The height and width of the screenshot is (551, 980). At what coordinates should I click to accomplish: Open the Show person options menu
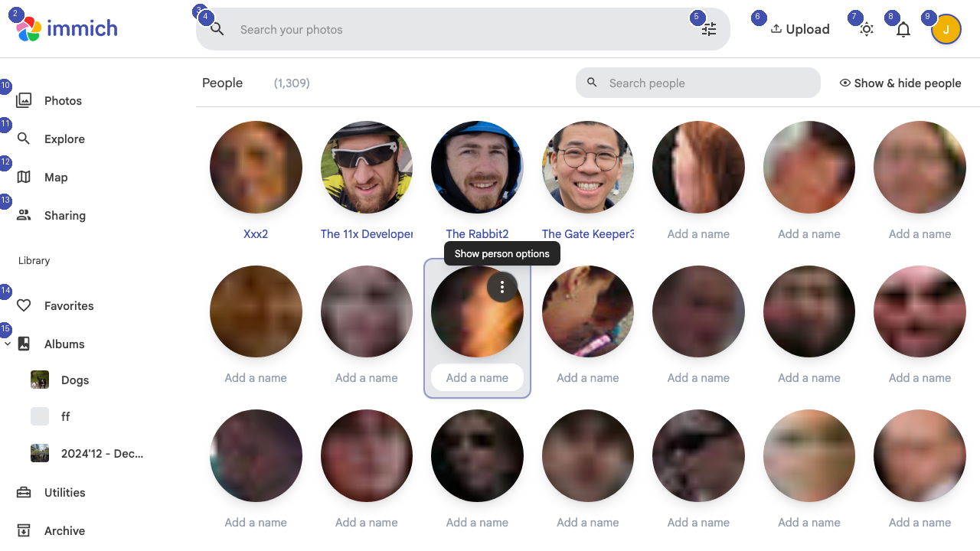[501, 287]
